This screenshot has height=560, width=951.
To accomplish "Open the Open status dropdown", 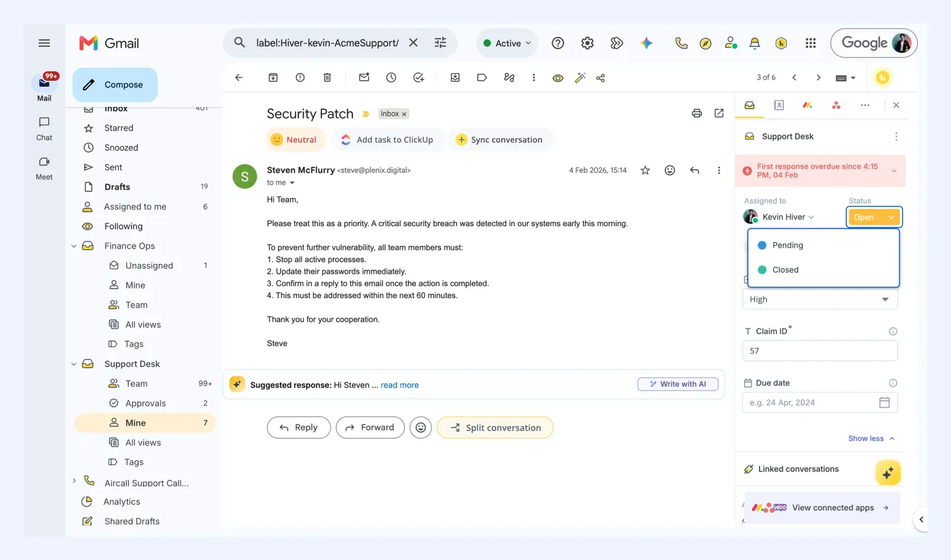I will [874, 217].
